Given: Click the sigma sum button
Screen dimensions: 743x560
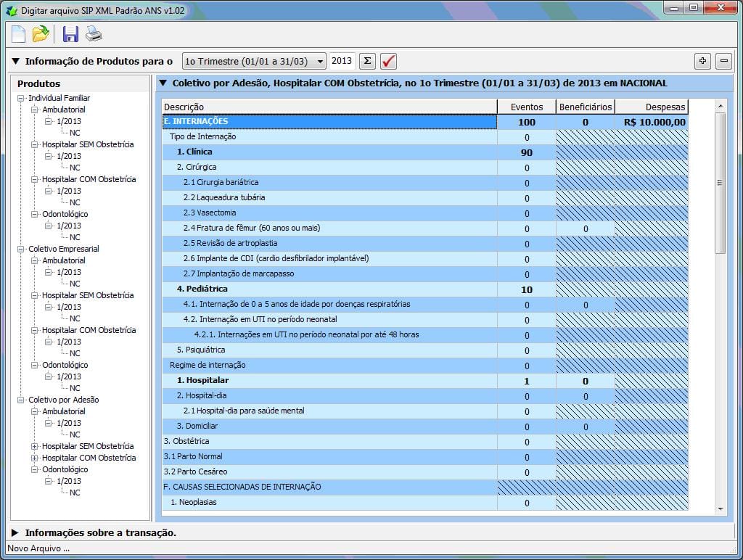Looking at the screenshot, I should [x=367, y=61].
